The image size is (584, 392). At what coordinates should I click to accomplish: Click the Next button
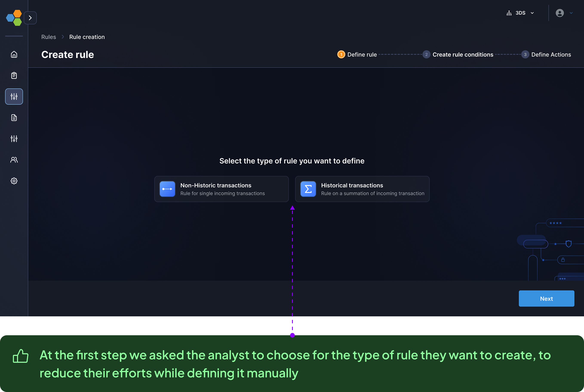click(546, 299)
